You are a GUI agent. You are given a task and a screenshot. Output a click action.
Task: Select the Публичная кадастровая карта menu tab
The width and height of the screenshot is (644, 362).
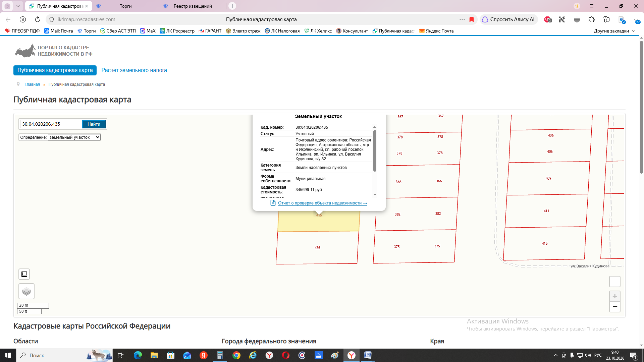[55, 70]
